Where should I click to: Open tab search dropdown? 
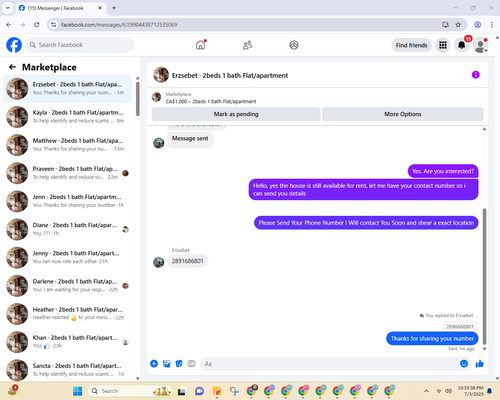[x=8, y=8]
